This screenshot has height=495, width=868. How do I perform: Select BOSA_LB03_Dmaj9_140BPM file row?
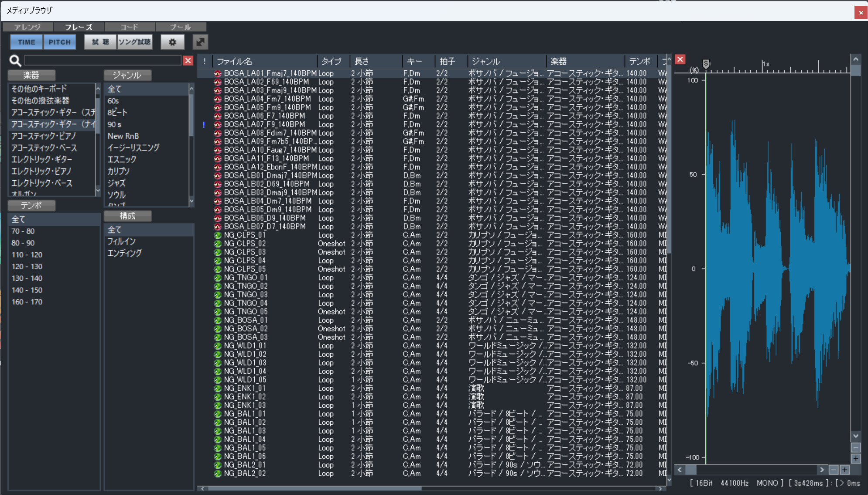point(432,192)
